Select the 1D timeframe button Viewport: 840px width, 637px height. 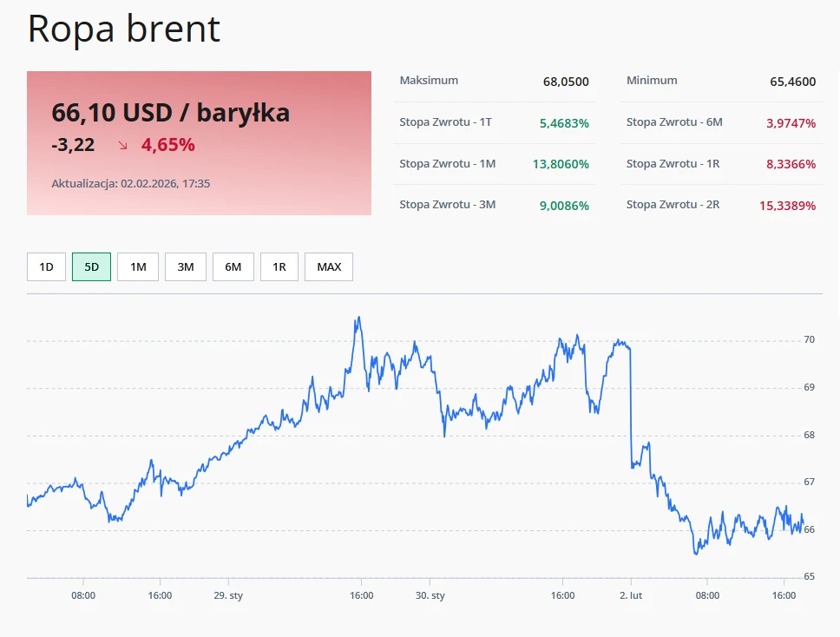(x=45, y=266)
